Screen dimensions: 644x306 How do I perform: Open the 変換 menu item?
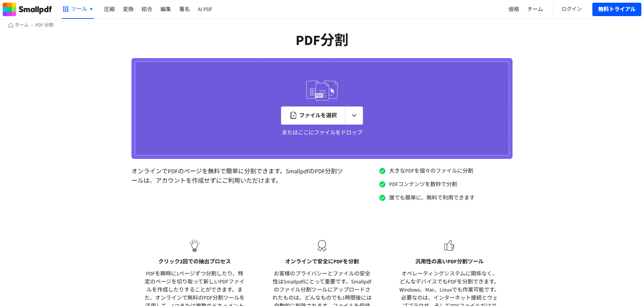pos(128,9)
